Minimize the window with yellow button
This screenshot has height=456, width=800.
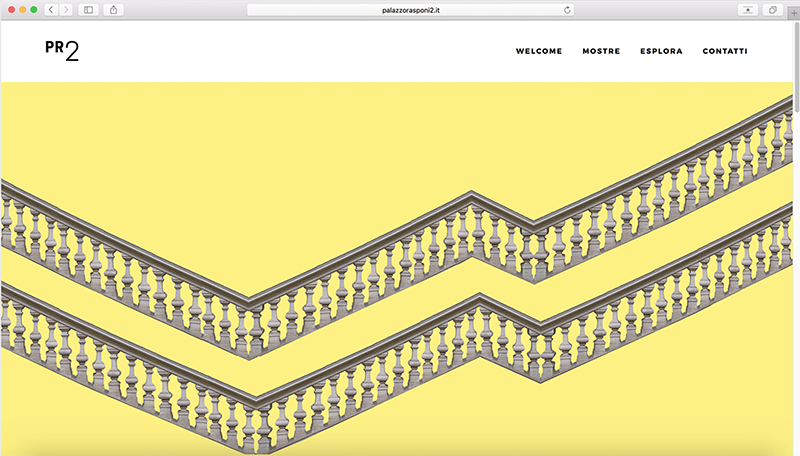[x=22, y=10]
